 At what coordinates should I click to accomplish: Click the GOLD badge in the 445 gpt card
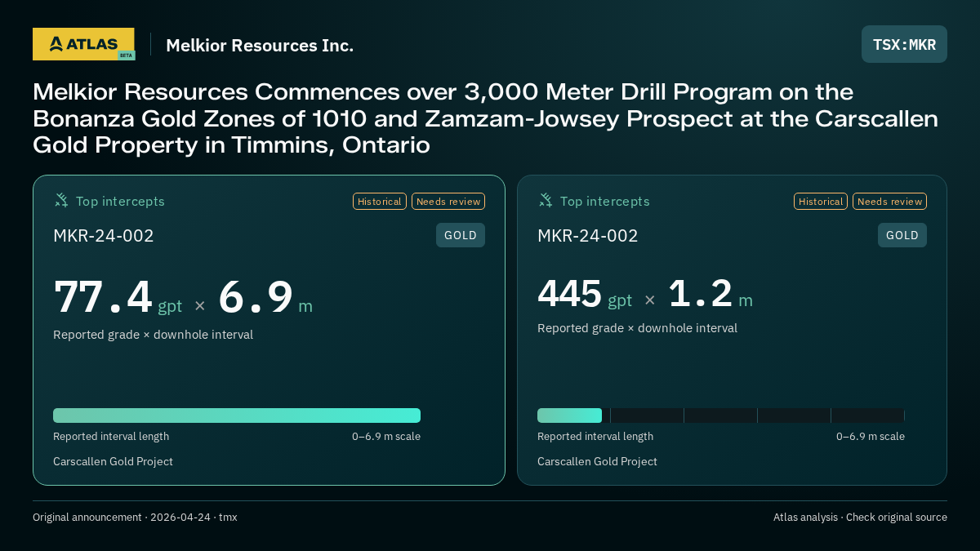(902, 235)
